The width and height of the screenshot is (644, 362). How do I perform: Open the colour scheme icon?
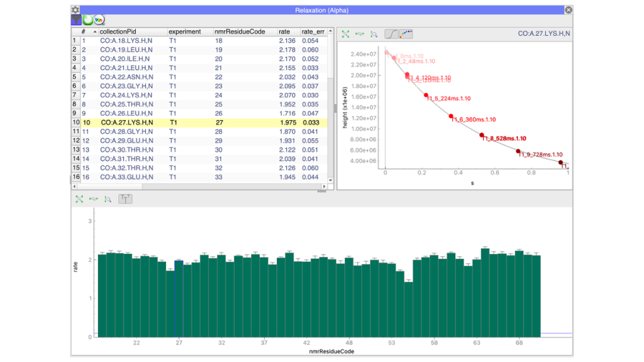[x=99, y=19]
